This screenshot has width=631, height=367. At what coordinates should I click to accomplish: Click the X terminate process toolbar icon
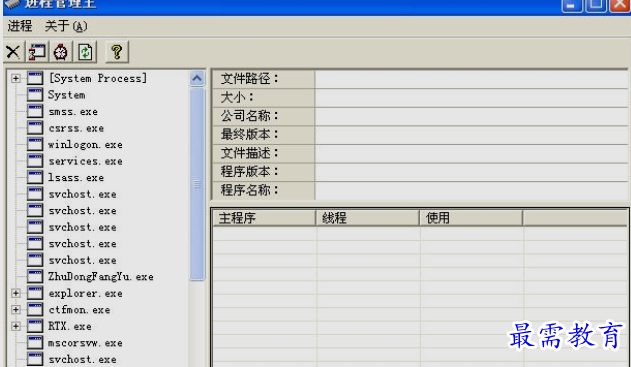click(13, 52)
